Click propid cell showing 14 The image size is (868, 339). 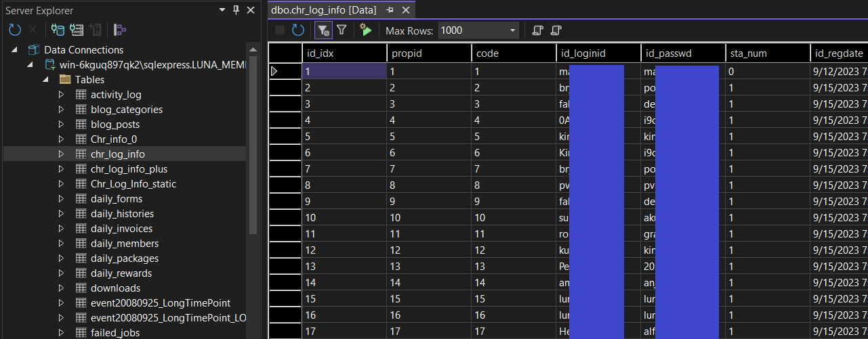click(x=430, y=282)
